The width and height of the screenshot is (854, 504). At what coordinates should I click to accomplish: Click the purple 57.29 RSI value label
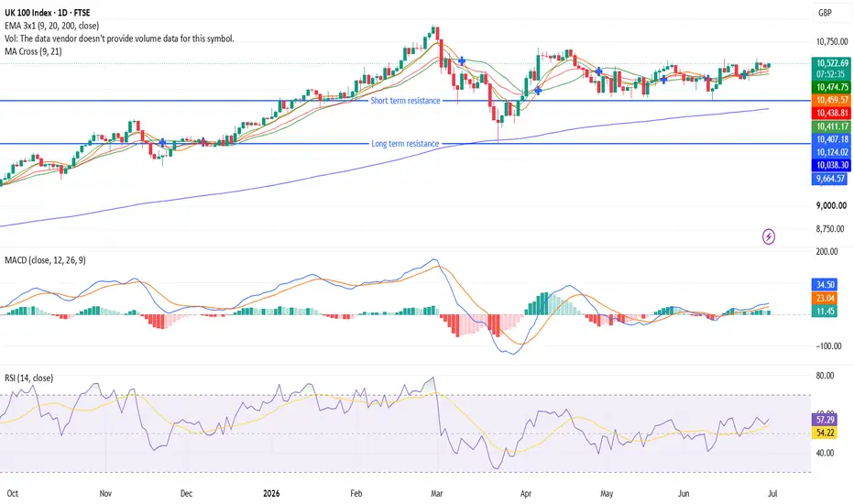825,420
